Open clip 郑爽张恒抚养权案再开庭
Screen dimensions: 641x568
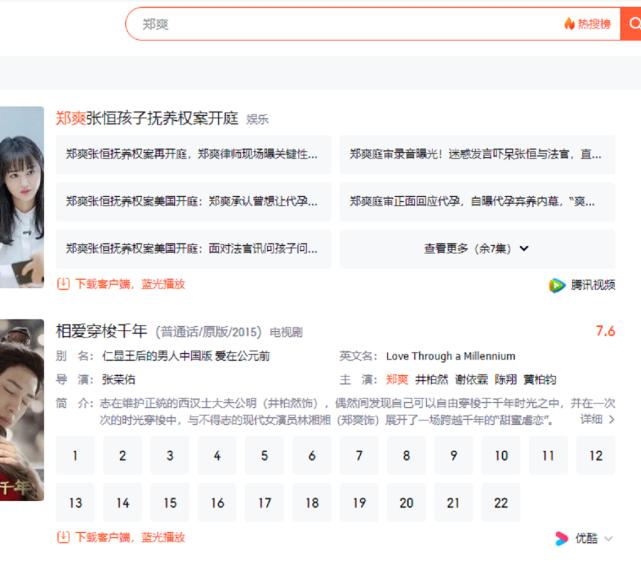[193, 154]
